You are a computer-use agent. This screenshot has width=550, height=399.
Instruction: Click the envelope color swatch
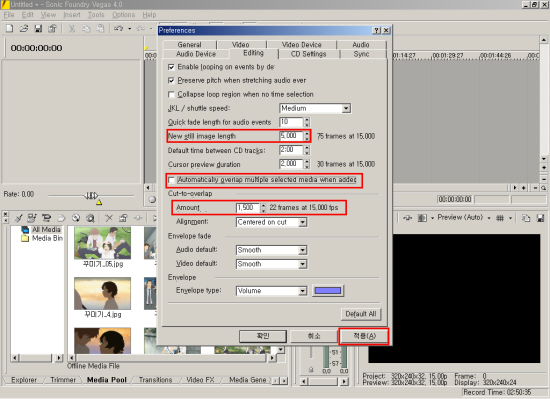click(328, 291)
